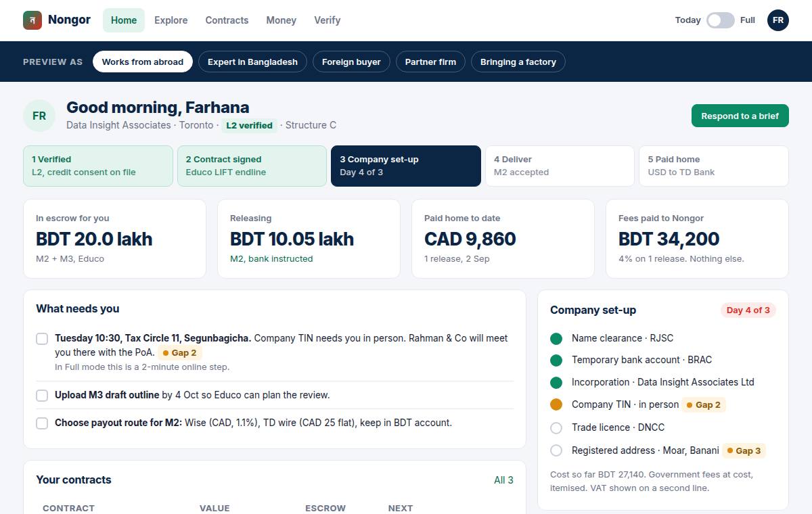Click the Temporary bank account status dot

coord(556,360)
